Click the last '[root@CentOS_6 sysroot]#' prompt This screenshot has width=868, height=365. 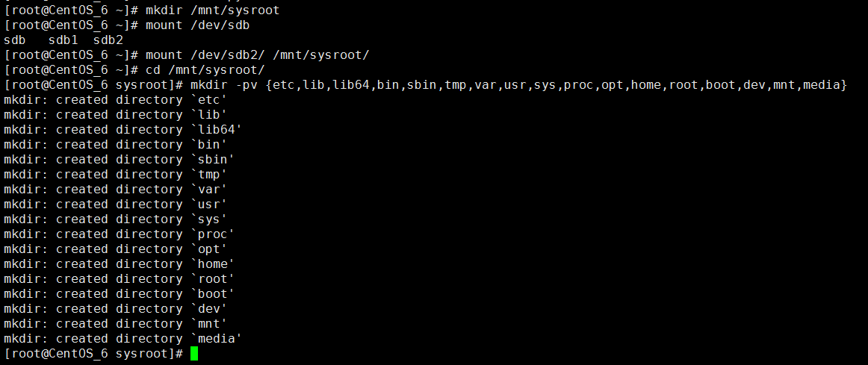click(93, 353)
